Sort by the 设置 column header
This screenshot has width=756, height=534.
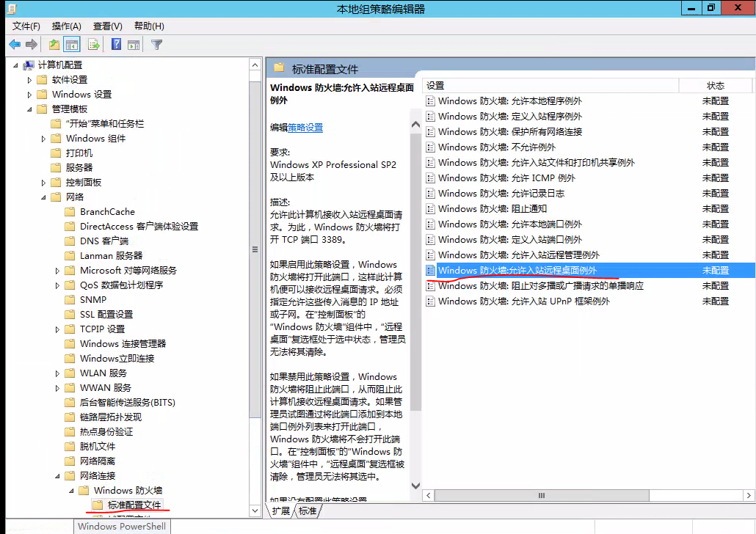pos(550,86)
